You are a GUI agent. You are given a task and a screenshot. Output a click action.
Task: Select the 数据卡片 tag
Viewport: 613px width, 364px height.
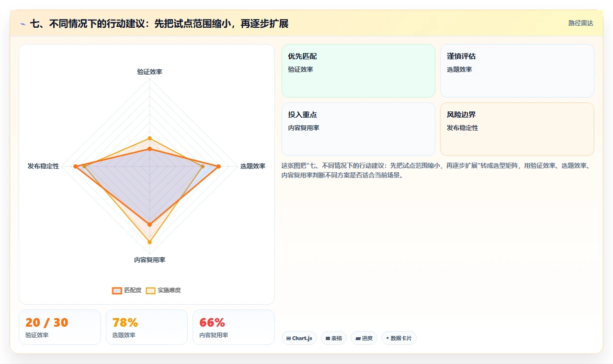point(398,338)
